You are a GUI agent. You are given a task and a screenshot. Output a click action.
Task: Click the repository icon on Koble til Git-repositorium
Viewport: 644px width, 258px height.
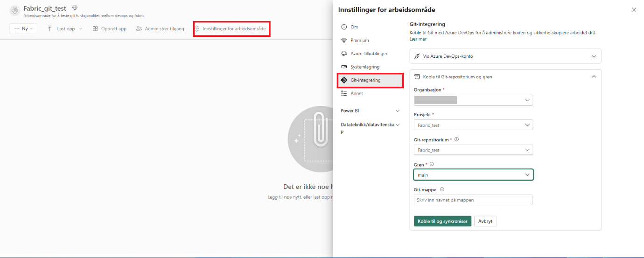417,77
